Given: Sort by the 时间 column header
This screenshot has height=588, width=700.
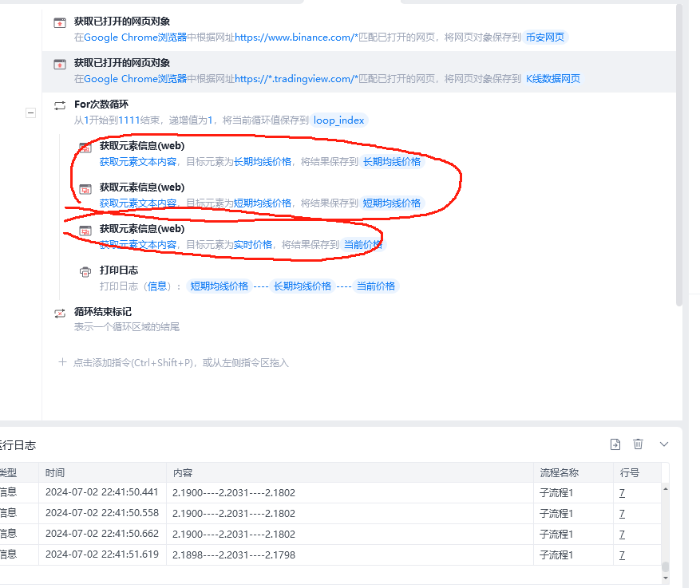Looking at the screenshot, I should [x=55, y=473].
